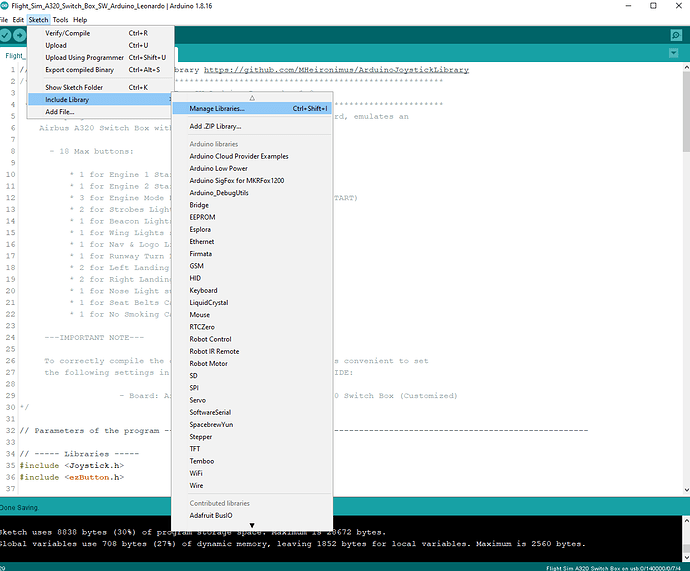The height and width of the screenshot is (571, 690).
Task: Include the SPI library
Action: [252, 388]
